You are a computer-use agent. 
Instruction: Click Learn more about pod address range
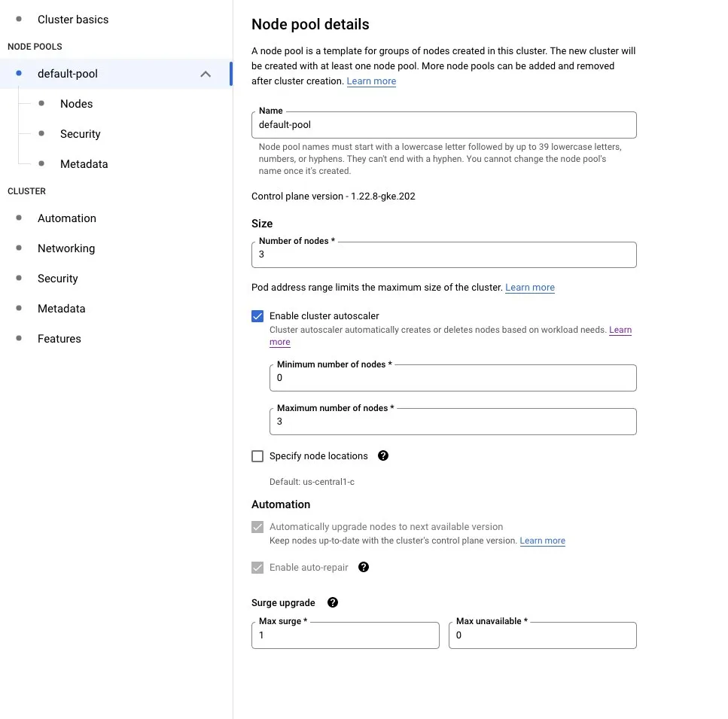tap(530, 288)
